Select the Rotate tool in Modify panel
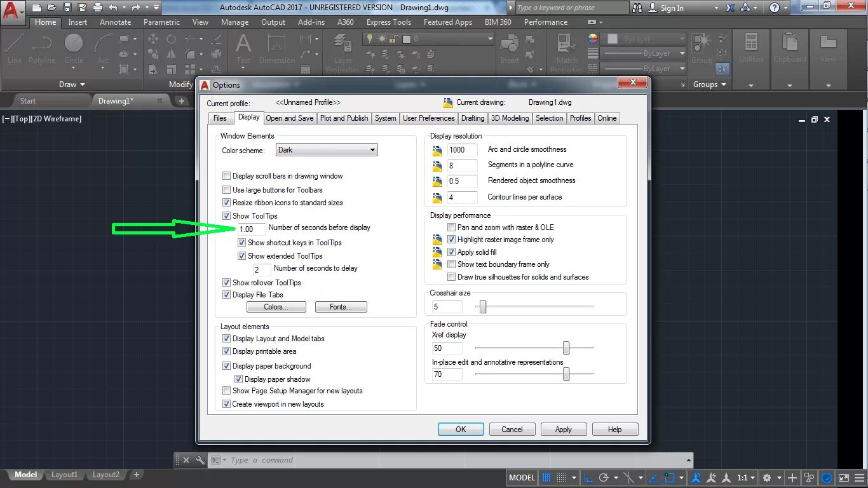The width and height of the screenshot is (868, 488). pos(171,39)
